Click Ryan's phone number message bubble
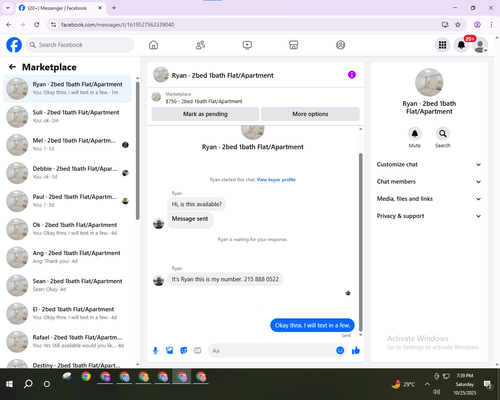Viewport: 500px width, 400px height. point(225,279)
